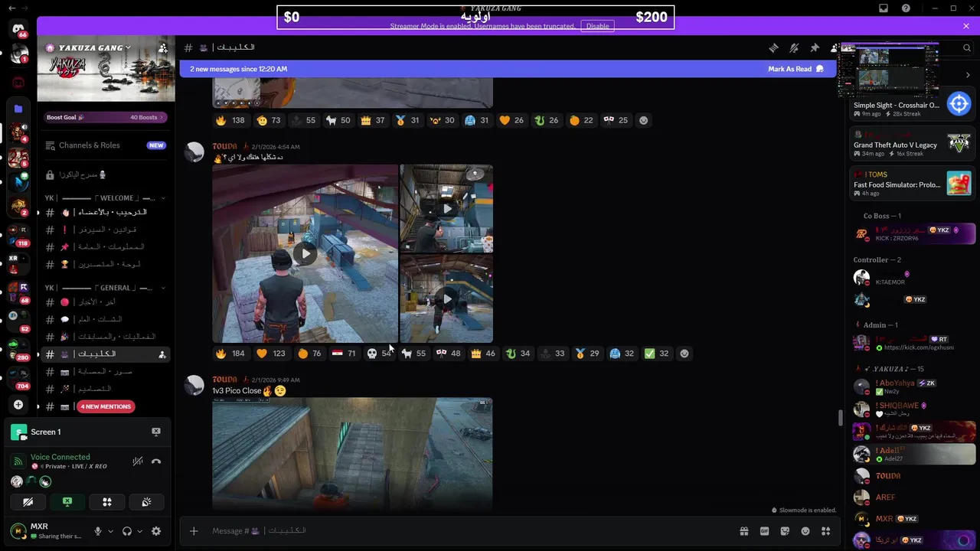Deafen with headphones icon
The height and width of the screenshot is (551, 980).
[127, 531]
